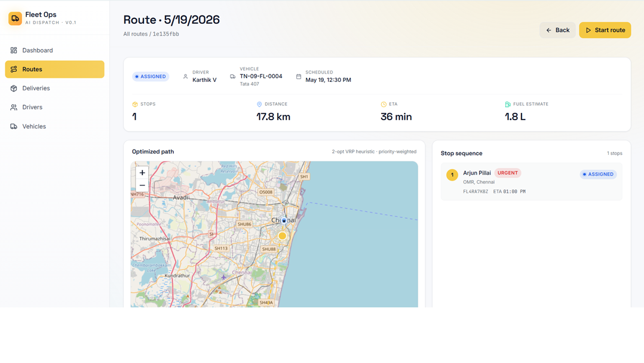
Task: Click the 36 min ETA value
Action: tap(396, 117)
